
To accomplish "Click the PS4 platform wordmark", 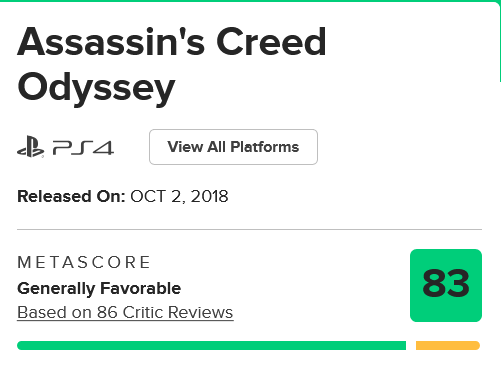I will coord(83,148).
